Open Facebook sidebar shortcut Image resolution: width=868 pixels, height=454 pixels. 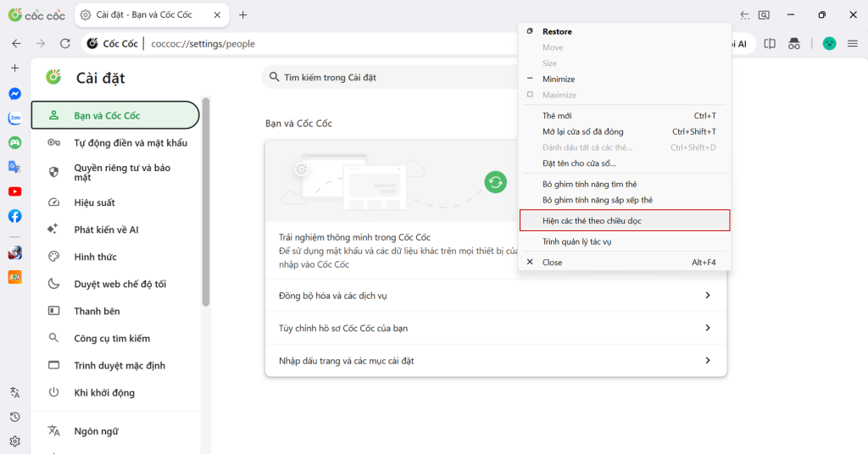click(x=15, y=216)
